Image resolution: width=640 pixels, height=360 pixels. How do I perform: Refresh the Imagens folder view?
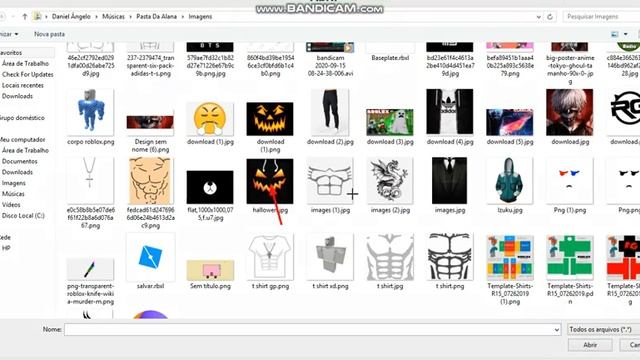[550, 17]
